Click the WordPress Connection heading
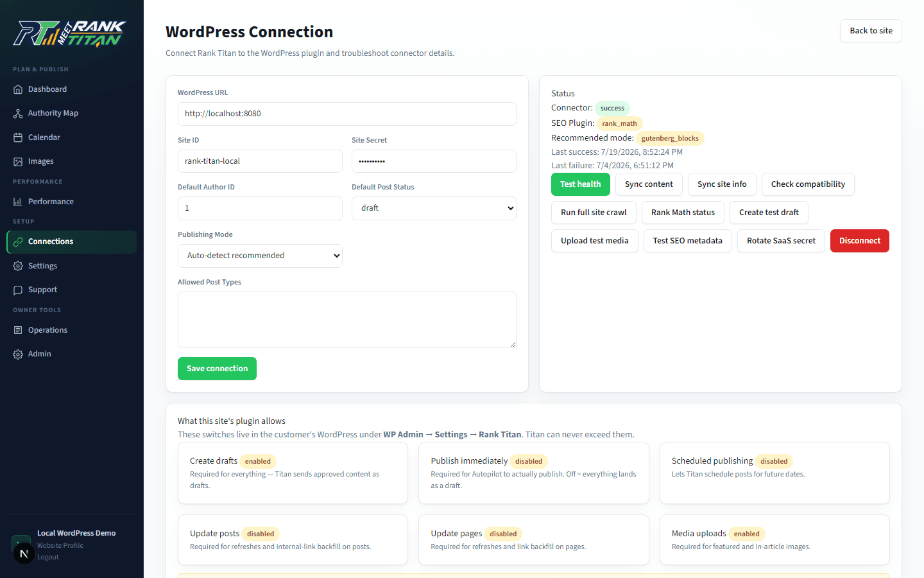The height and width of the screenshot is (578, 924). point(249,31)
